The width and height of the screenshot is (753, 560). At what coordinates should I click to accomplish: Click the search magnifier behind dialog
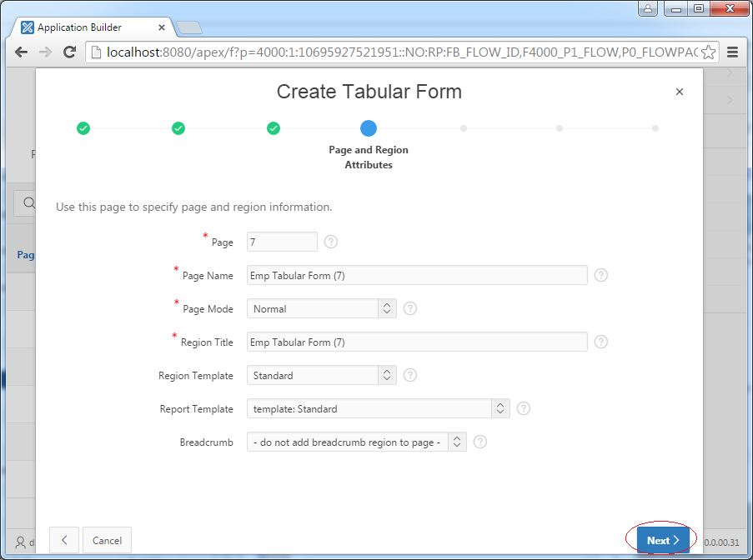click(29, 203)
